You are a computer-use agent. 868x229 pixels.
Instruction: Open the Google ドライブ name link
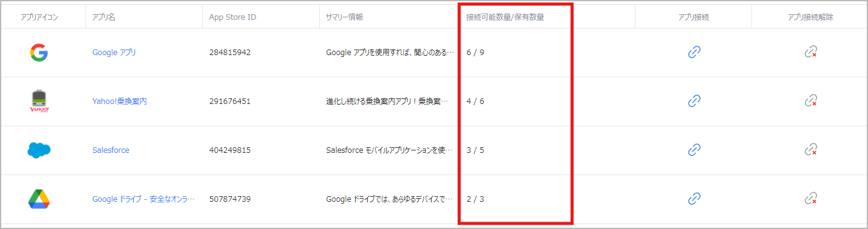point(143,199)
